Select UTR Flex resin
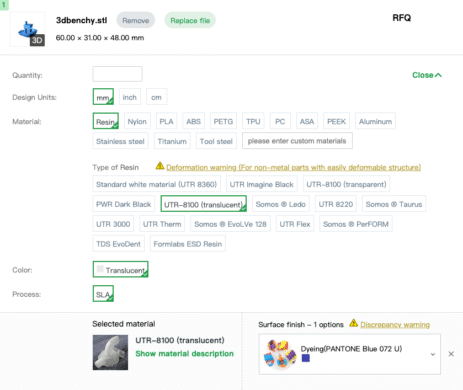This screenshot has height=390, width=463. [x=295, y=224]
